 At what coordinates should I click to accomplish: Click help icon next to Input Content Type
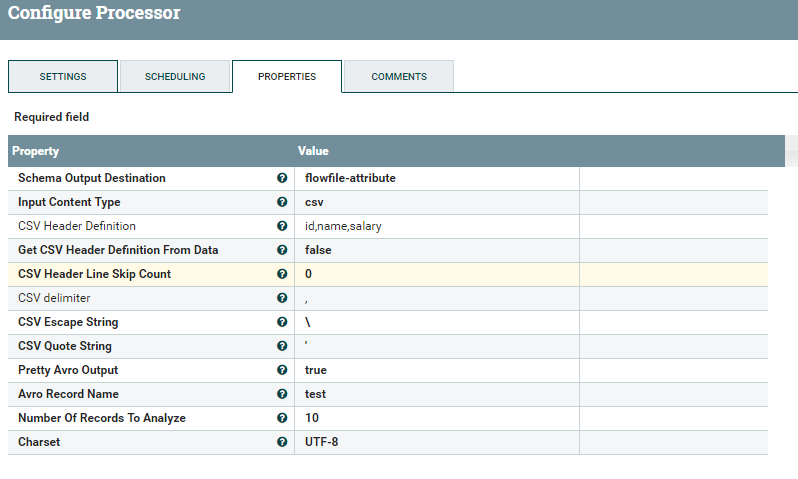tap(282, 202)
